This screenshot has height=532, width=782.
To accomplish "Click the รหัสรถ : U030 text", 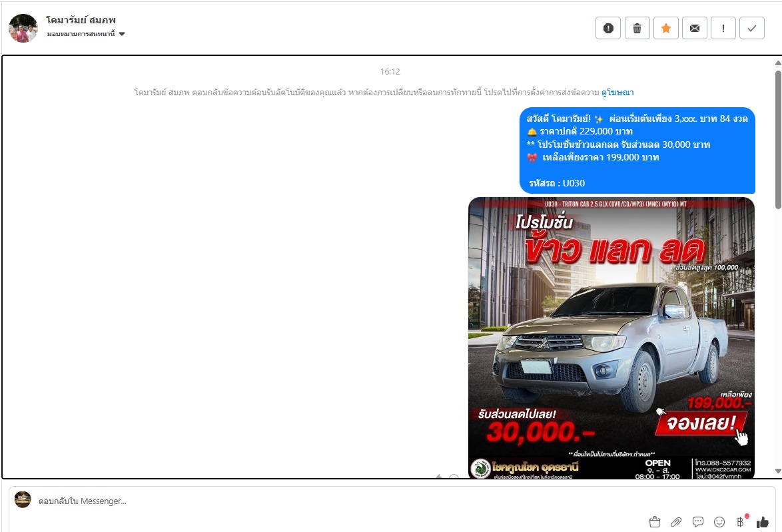I will point(557,183).
